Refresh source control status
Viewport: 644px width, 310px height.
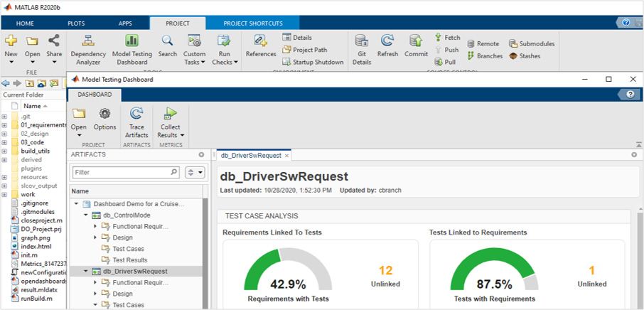pyautogui.click(x=387, y=46)
